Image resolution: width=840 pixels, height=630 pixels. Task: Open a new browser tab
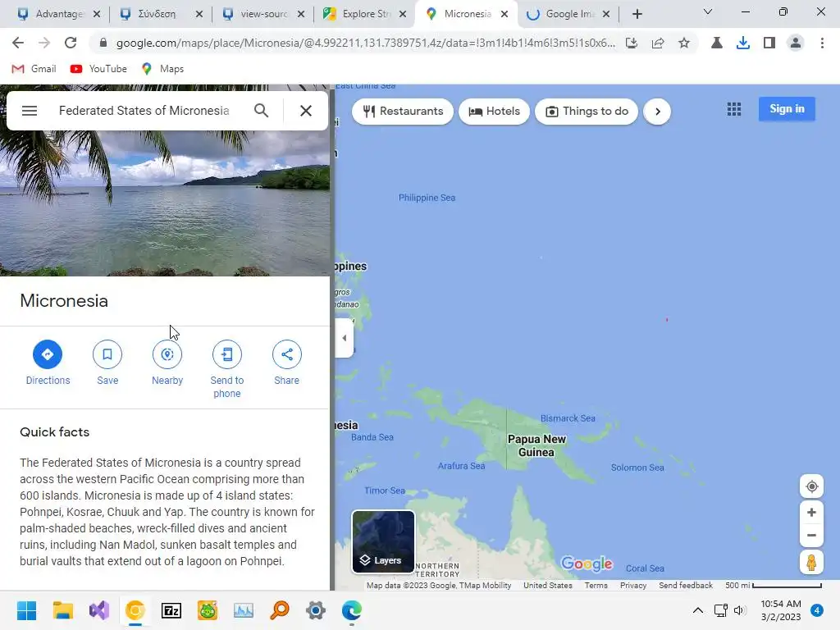coord(637,15)
